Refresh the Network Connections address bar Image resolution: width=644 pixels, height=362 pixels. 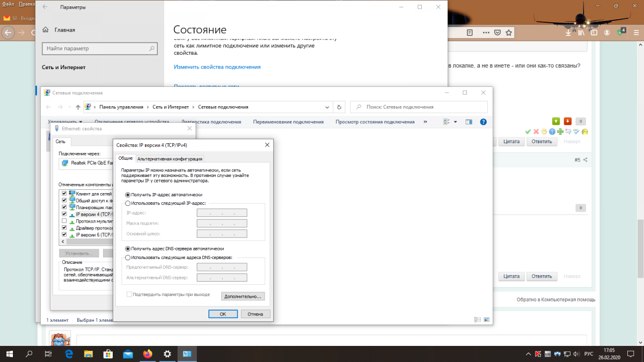point(339,107)
